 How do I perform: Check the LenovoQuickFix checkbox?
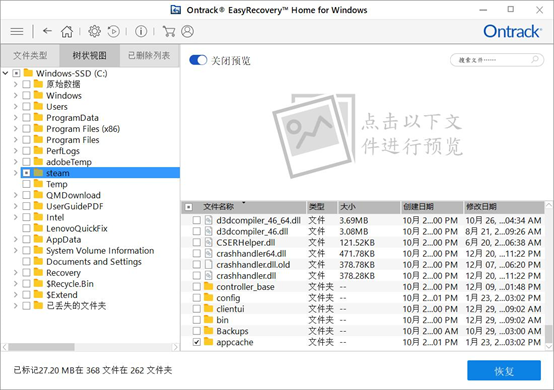[x=26, y=228]
